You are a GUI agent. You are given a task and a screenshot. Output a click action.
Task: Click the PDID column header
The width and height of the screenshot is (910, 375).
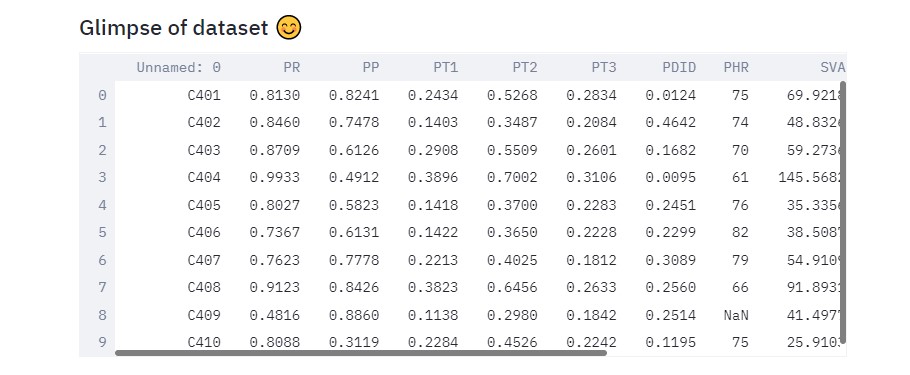coord(679,67)
